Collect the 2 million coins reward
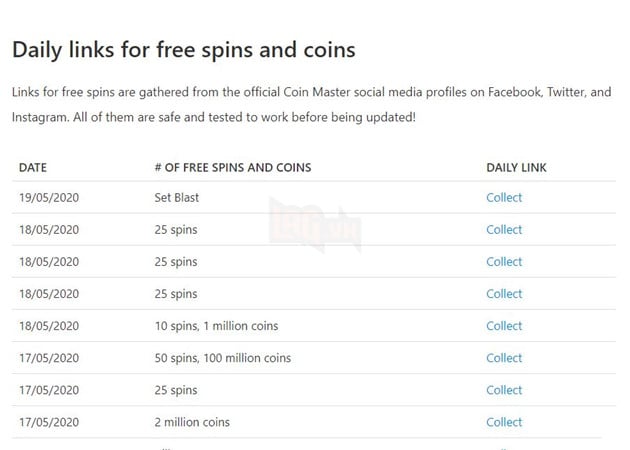630x450 pixels. tap(504, 422)
